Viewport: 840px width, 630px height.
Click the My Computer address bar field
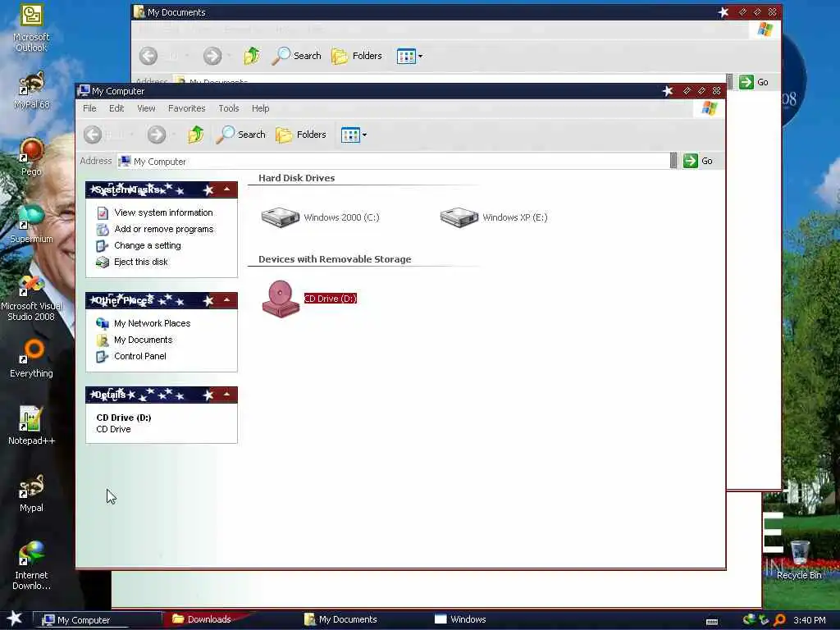[394, 161]
